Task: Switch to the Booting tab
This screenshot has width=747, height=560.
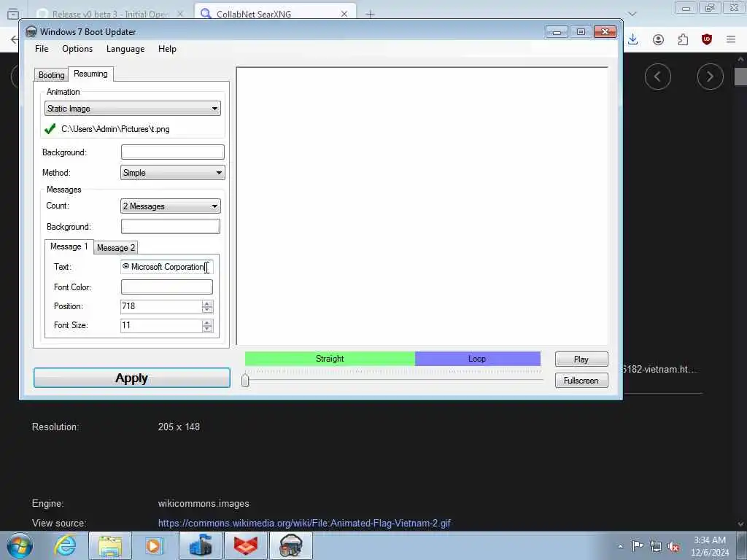Action: [x=52, y=75]
